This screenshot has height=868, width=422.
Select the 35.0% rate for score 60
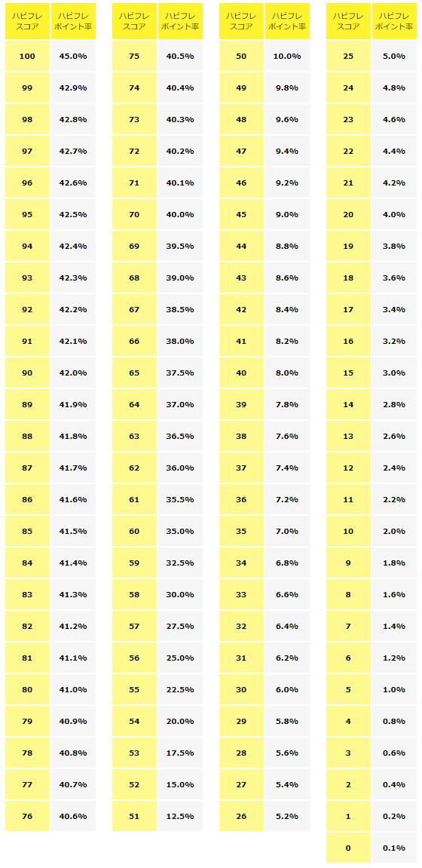(180, 531)
